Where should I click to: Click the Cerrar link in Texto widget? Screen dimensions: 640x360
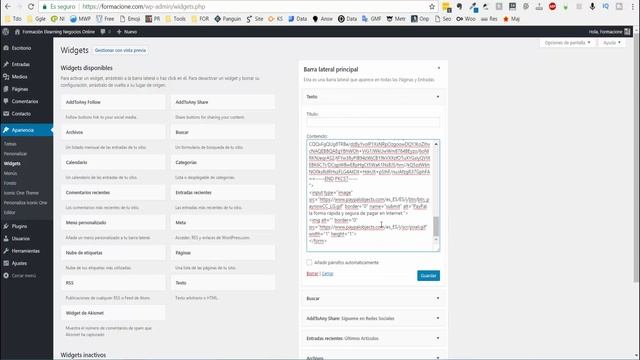327,273
